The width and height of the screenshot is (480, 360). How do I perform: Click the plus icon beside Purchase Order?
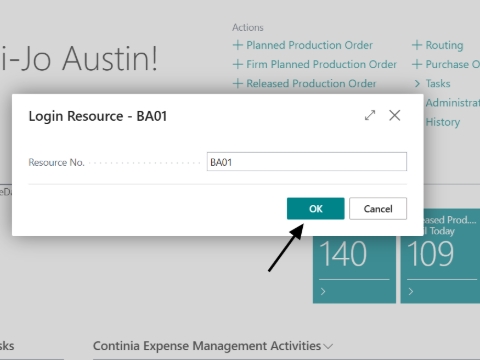417,64
